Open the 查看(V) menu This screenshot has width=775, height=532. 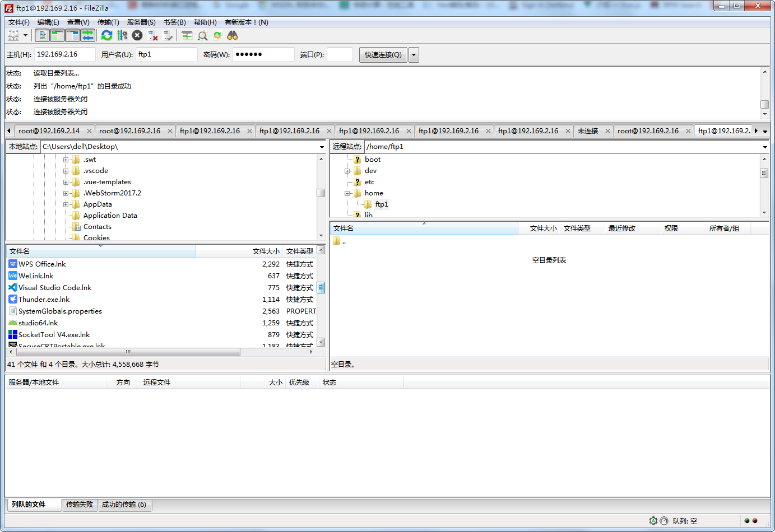[78, 22]
